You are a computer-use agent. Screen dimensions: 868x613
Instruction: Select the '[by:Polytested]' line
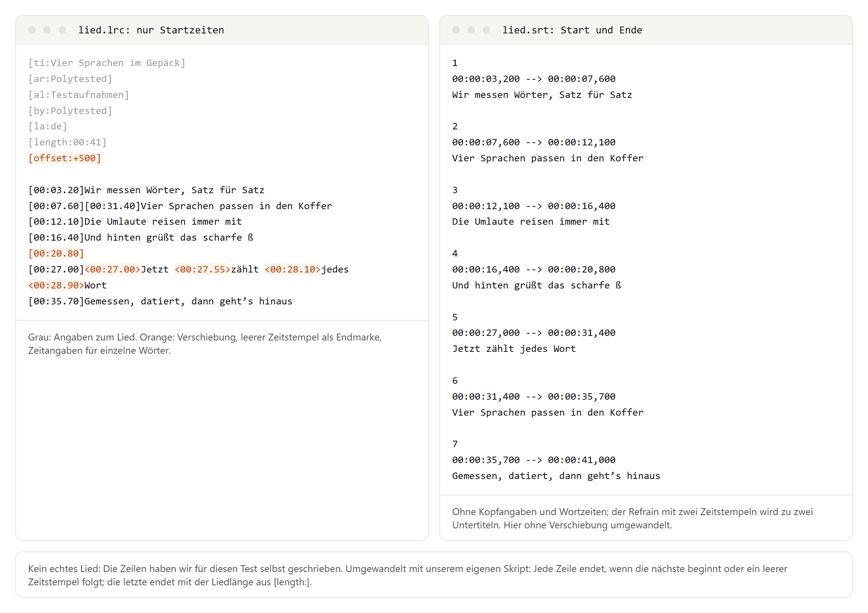point(70,111)
